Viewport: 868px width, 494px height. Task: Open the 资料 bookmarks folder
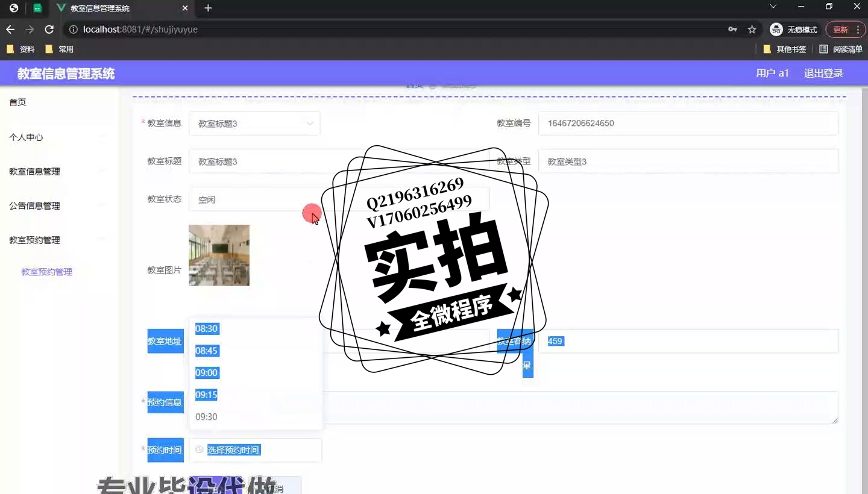(x=20, y=49)
